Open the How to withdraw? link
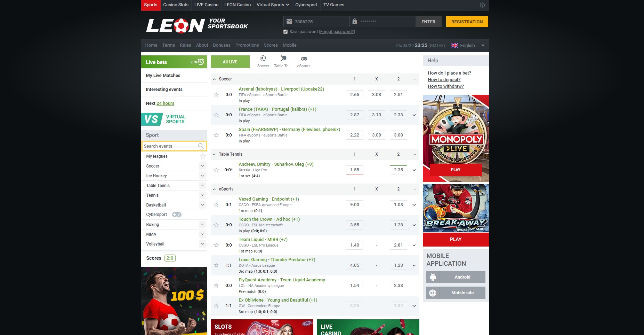 [446, 86]
